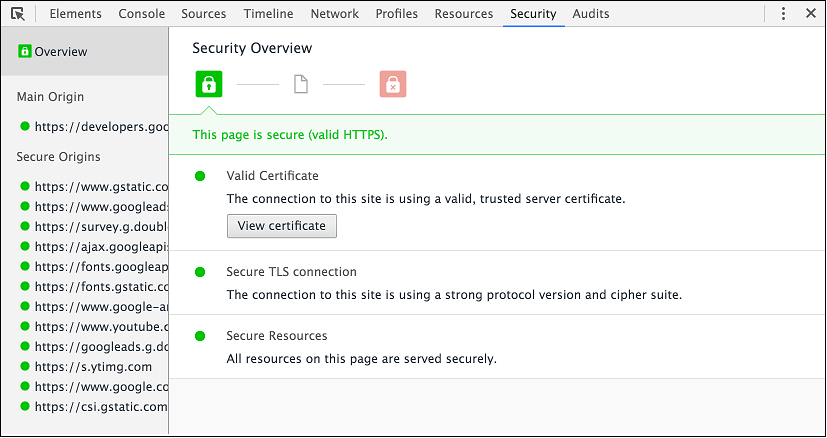Click the green secure lock icon
This screenshot has width=827, height=438.
[208, 85]
